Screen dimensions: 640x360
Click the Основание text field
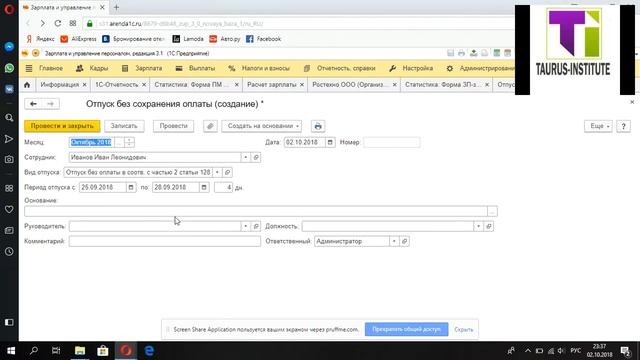pyautogui.click(x=256, y=211)
